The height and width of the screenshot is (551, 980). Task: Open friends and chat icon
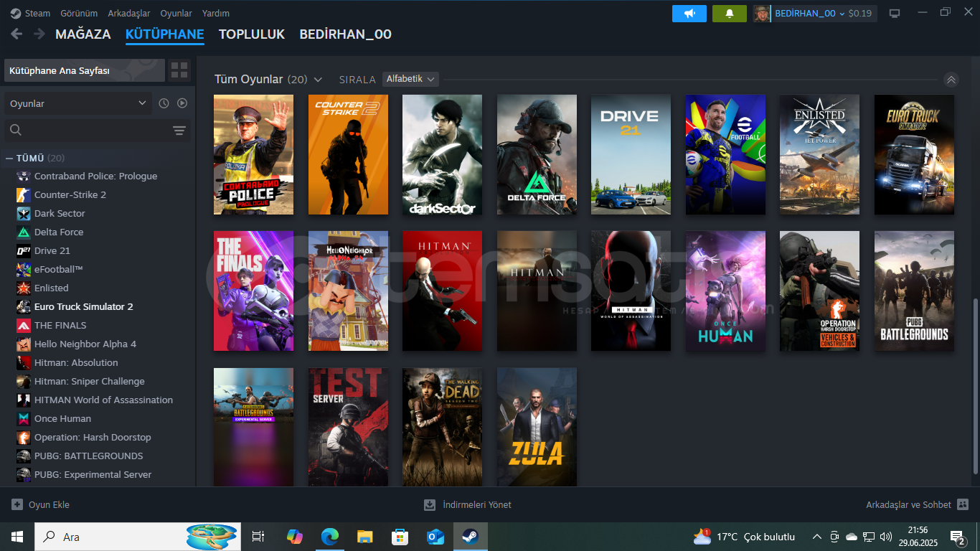point(963,504)
